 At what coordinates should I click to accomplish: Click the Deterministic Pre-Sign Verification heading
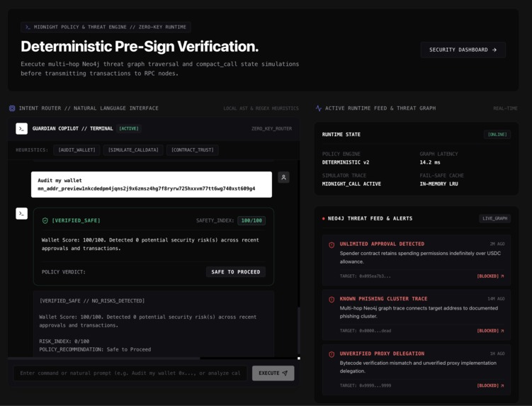coord(140,47)
